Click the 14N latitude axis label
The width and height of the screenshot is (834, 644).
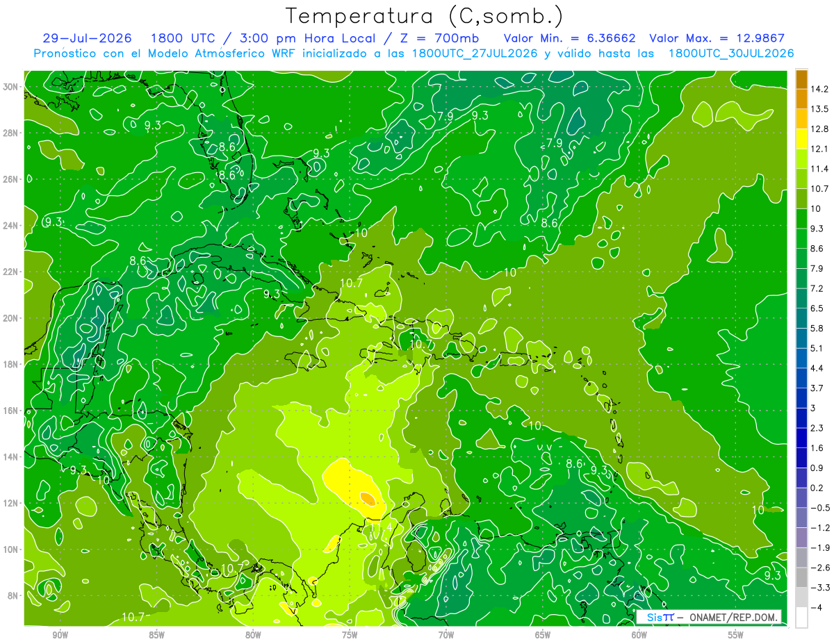pyautogui.click(x=10, y=456)
